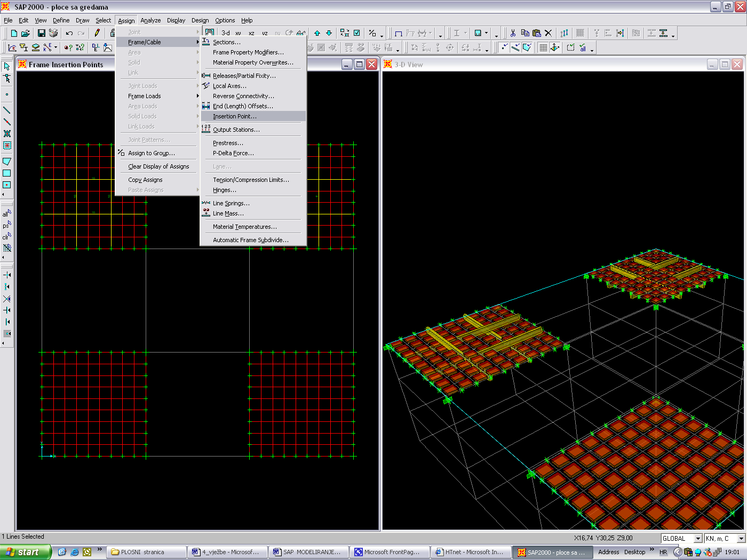
Task: Open dropdown arrow beside the cyan area icon
Action: coord(486,33)
